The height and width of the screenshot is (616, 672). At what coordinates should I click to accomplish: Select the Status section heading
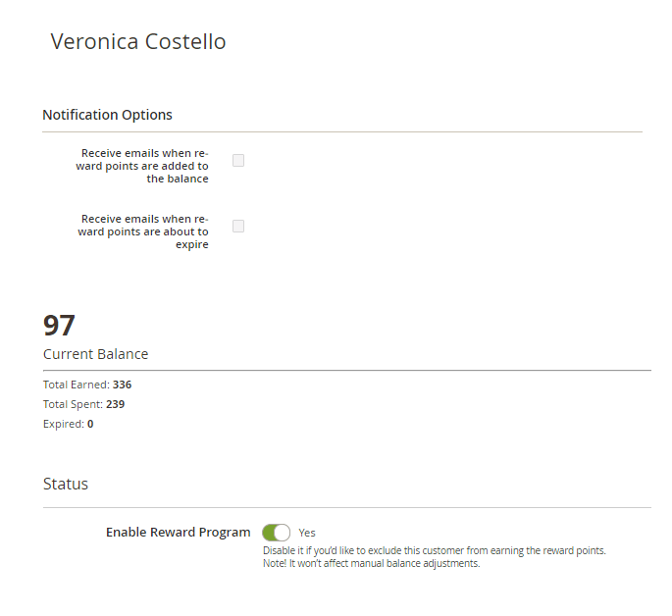click(66, 484)
